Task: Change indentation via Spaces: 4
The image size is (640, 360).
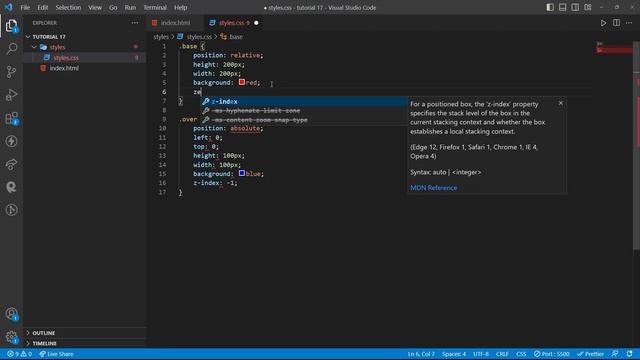Action: click(x=454, y=354)
